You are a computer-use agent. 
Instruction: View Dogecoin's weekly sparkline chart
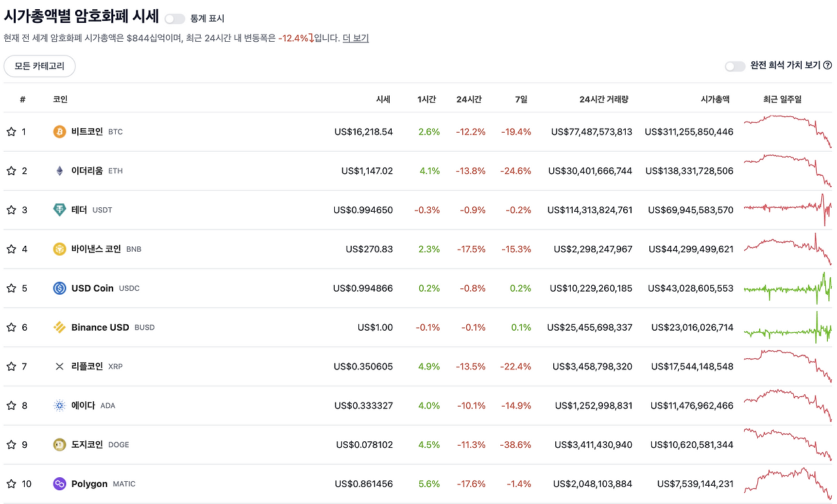coord(787,445)
